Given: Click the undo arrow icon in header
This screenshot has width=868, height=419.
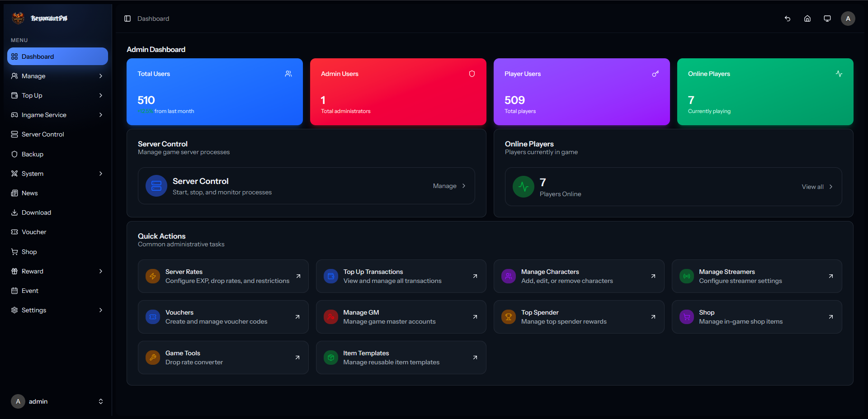Looking at the screenshot, I should (788, 19).
